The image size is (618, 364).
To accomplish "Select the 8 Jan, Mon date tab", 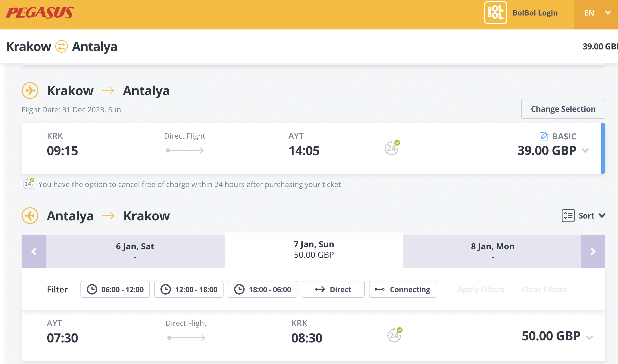I will [492, 251].
